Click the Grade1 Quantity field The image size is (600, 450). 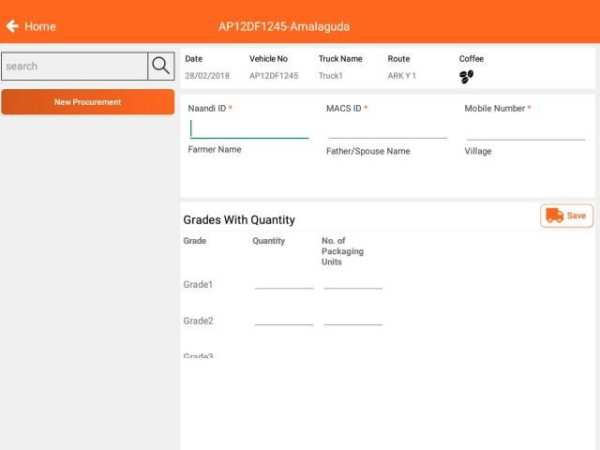[284, 284]
